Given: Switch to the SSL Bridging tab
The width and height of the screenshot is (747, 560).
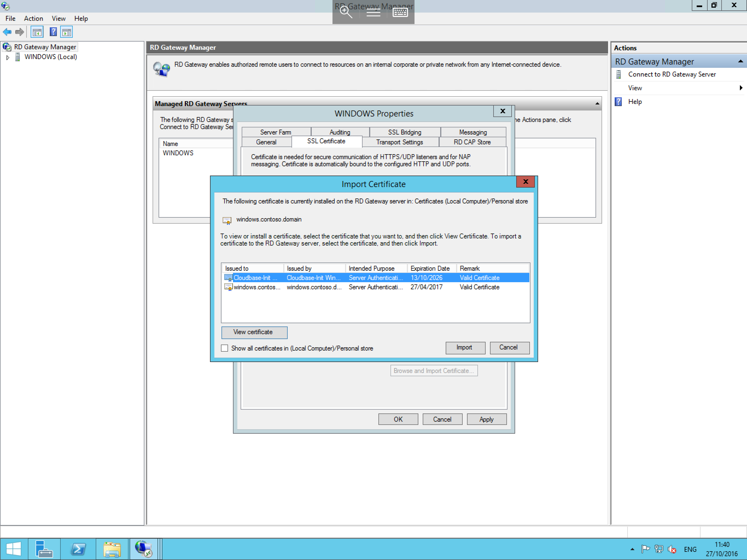Looking at the screenshot, I should click(405, 132).
